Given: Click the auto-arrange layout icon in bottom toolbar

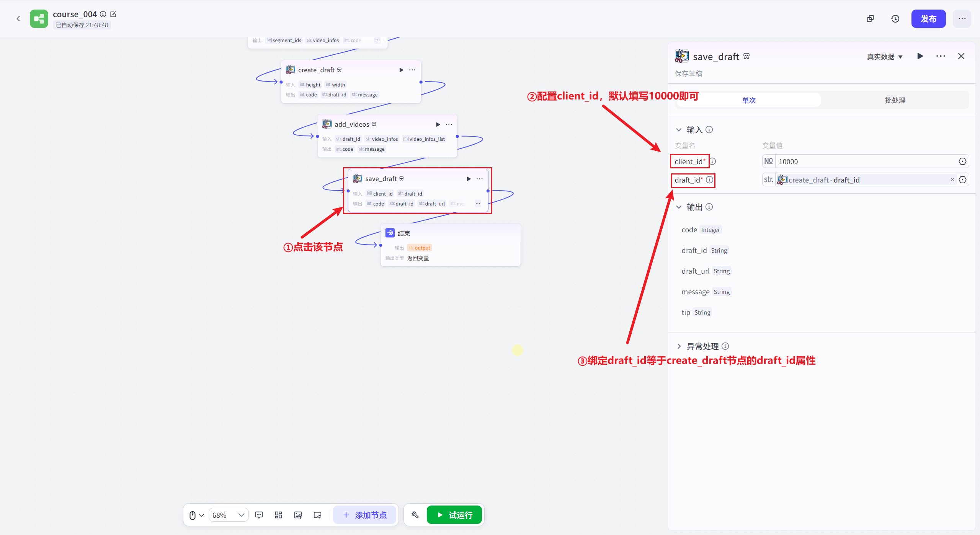Looking at the screenshot, I should click(278, 515).
